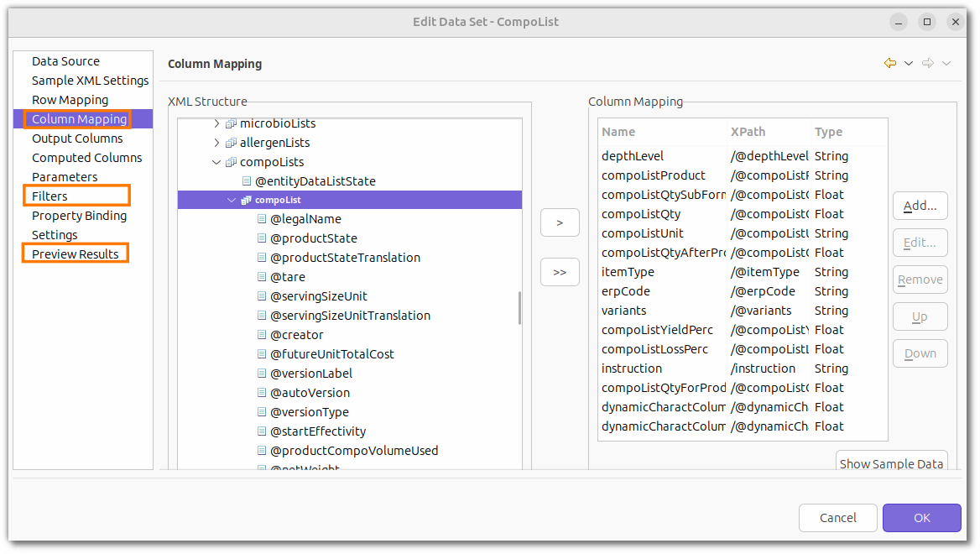Open the forward history dropdown arrow
The image size is (980, 554).
[947, 63]
